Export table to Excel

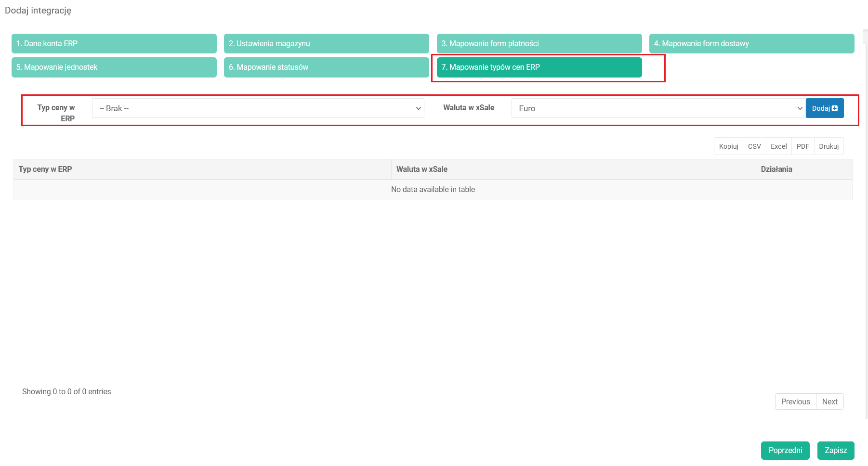[x=778, y=146]
